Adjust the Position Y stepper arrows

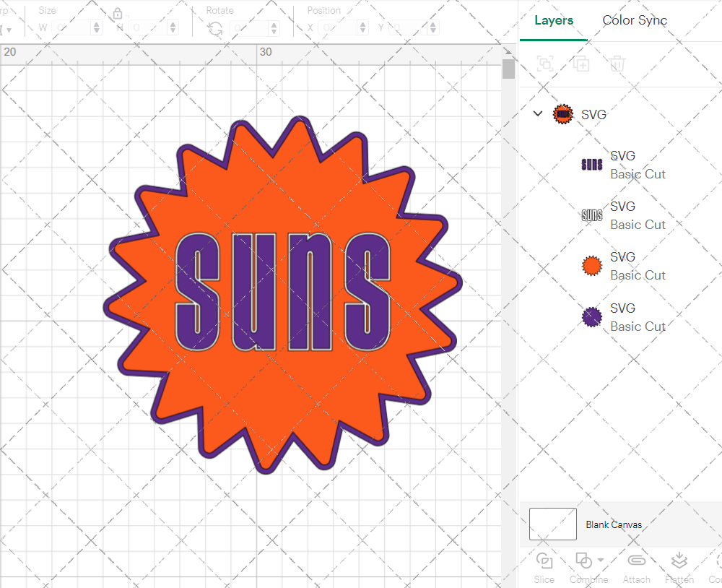click(x=432, y=27)
